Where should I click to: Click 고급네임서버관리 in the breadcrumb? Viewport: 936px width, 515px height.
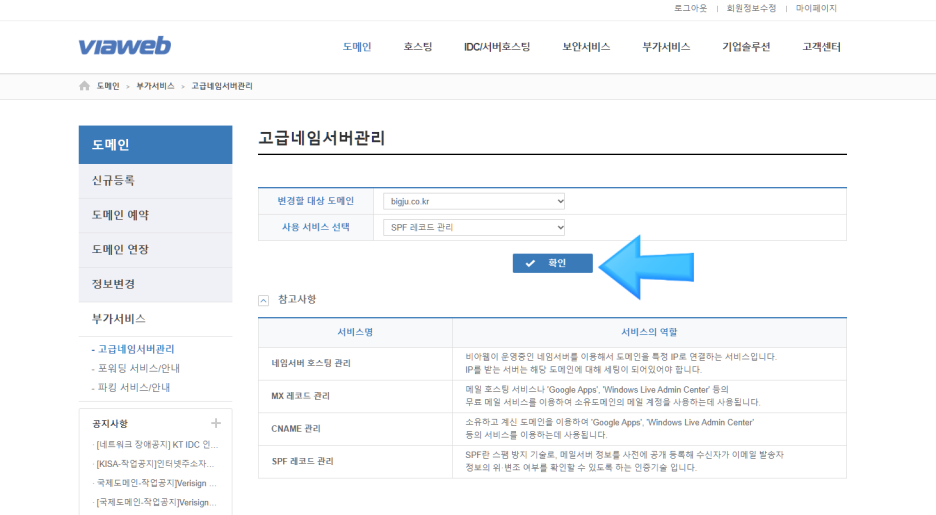click(x=222, y=86)
